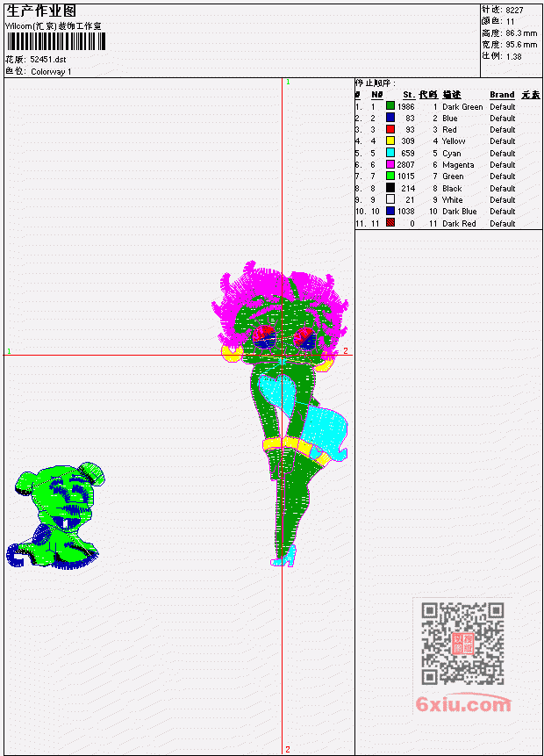Screen dimensions: 544x756
Task: Select the stitch count 659 for Cyan
Action: tap(408, 153)
